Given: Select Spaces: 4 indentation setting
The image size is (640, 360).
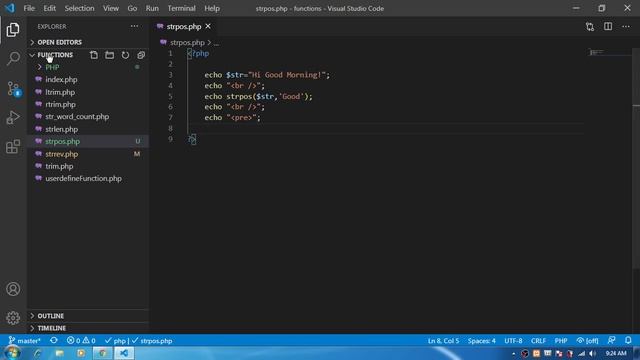Looking at the screenshot, I should pos(482,340).
